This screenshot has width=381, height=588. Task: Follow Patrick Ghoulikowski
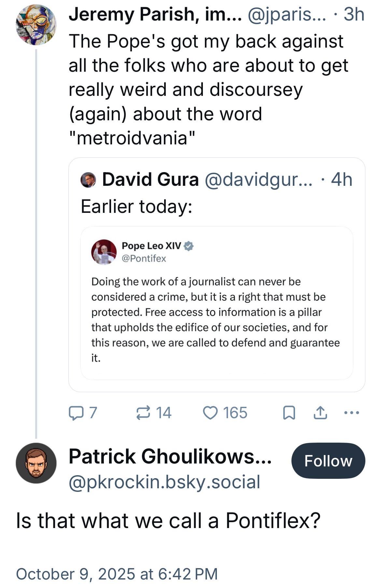[x=328, y=461]
